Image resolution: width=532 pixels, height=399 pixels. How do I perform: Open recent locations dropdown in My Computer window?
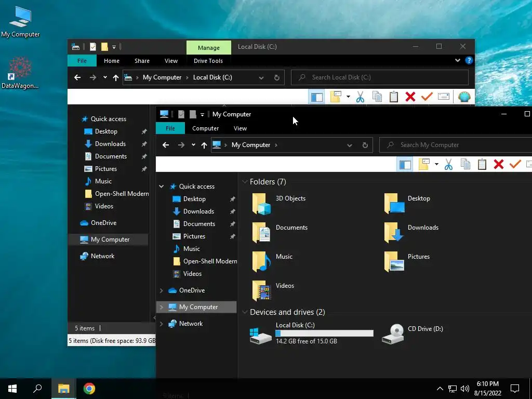pos(193,145)
